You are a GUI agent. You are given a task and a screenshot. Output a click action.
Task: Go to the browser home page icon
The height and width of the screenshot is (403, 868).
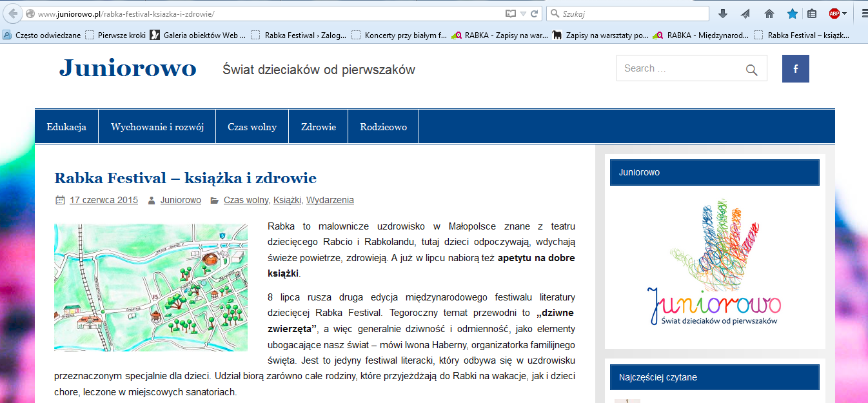coord(769,14)
